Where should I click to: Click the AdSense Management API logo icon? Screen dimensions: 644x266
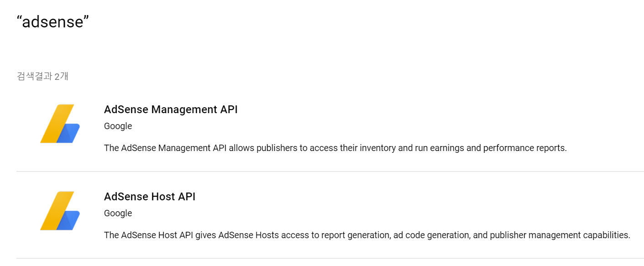point(60,124)
